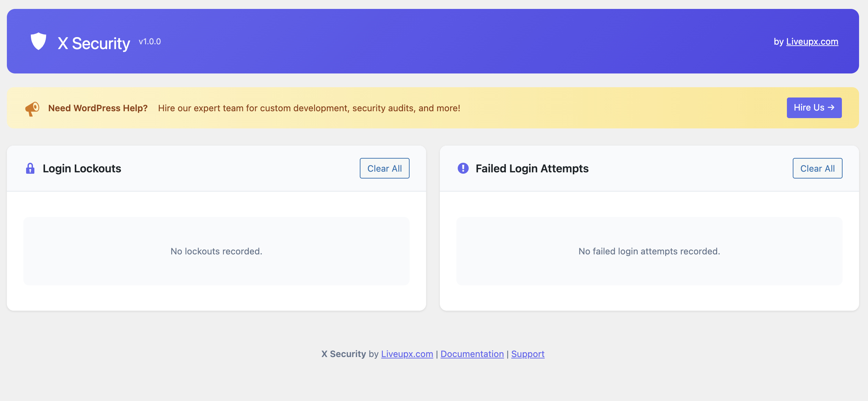Viewport: 868px width, 401px height.
Task: Click 'No failed login attempts recorded.' message
Action: (x=649, y=251)
